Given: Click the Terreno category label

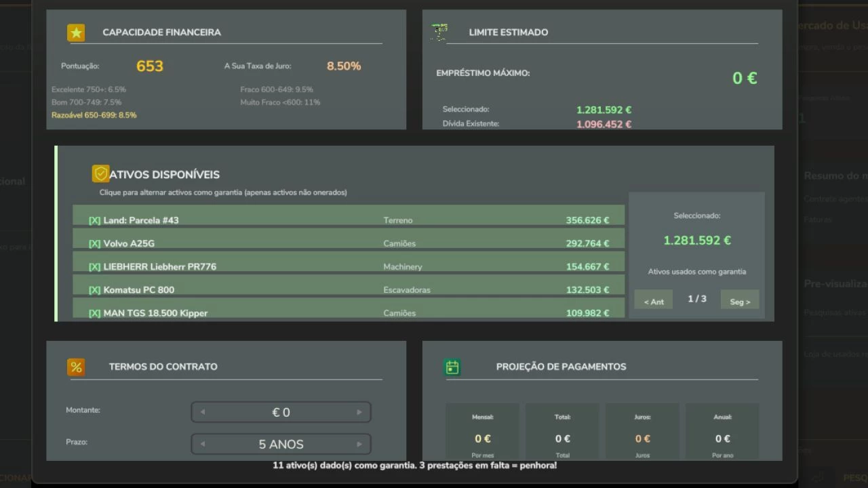Looking at the screenshot, I should (x=398, y=220).
